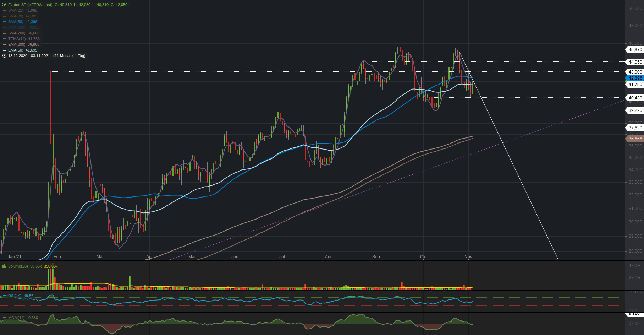Click the purple TEMA(14) line marker
This screenshot has width=644, height=335.
tap(4, 38)
